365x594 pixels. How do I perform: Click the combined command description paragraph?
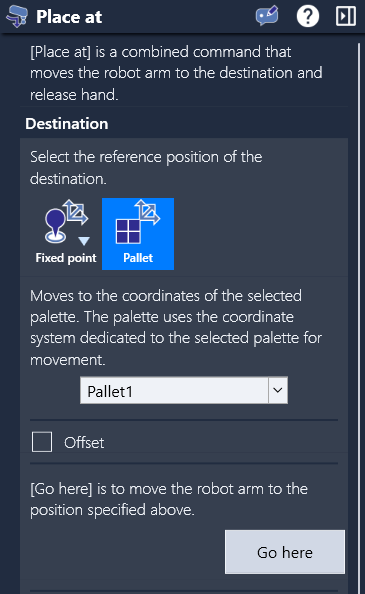(x=176, y=73)
